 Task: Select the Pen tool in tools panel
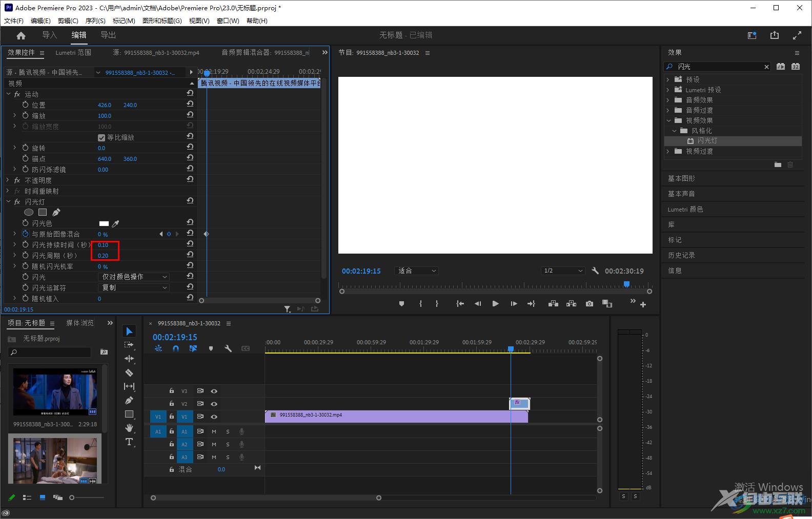(x=129, y=400)
